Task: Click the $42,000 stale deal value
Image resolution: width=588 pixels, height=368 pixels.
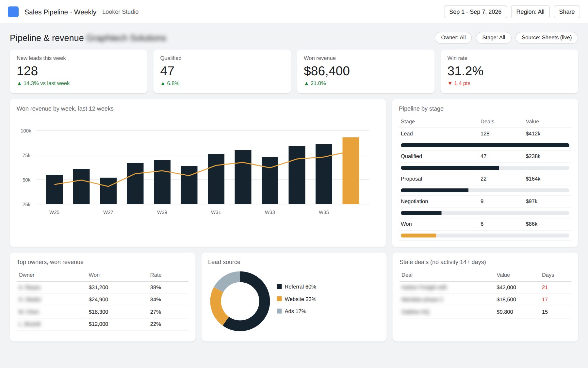Action: coord(506,288)
